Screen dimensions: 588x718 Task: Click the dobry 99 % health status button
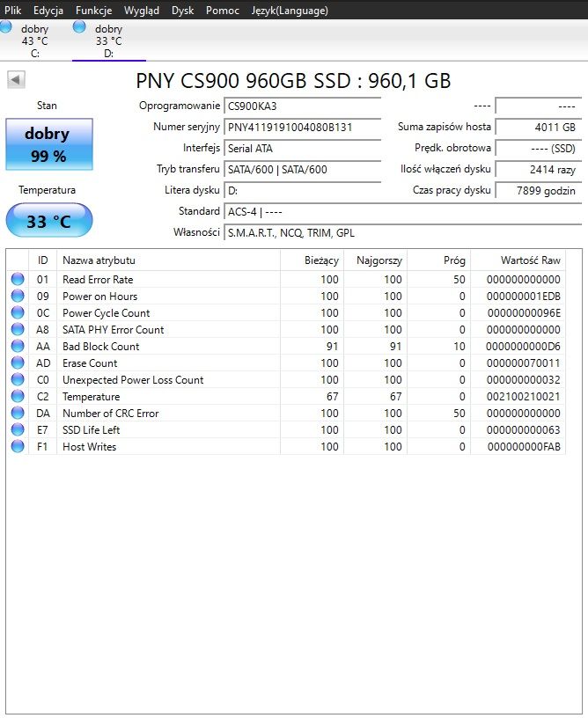tap(49, 144)
